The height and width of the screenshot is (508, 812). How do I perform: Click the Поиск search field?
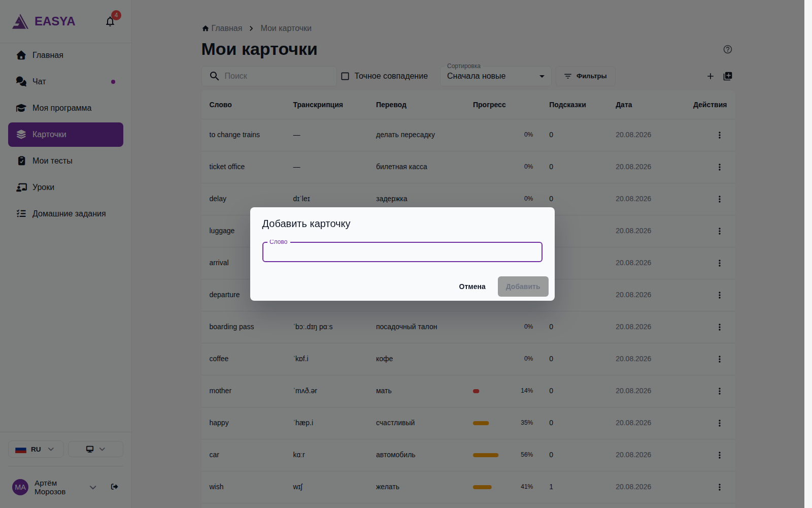coord(269,76)
